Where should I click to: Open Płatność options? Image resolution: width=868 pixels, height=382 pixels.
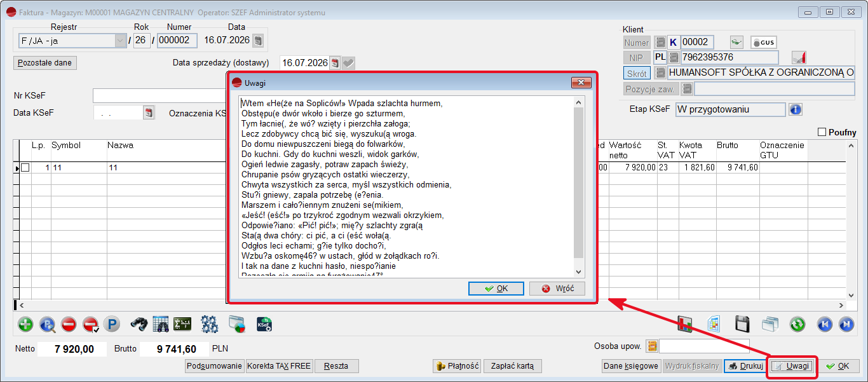point(457,366)
